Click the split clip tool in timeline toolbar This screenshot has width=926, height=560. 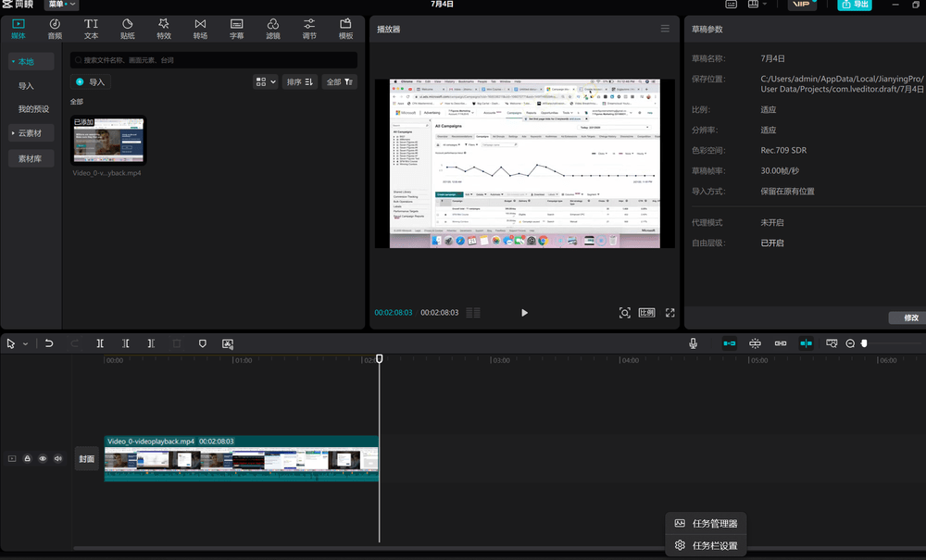tap(100, 343)
